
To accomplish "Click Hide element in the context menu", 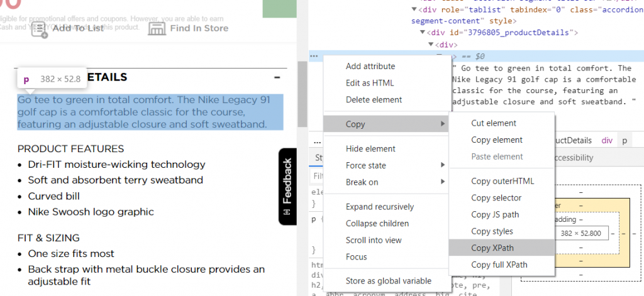I will click(370, 149).
